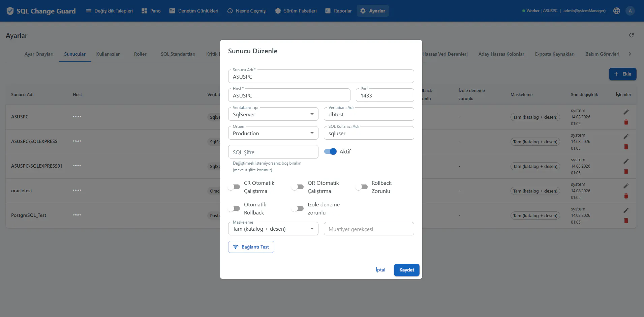Click İptal to cancel dialog

click(x=380, y=270)
